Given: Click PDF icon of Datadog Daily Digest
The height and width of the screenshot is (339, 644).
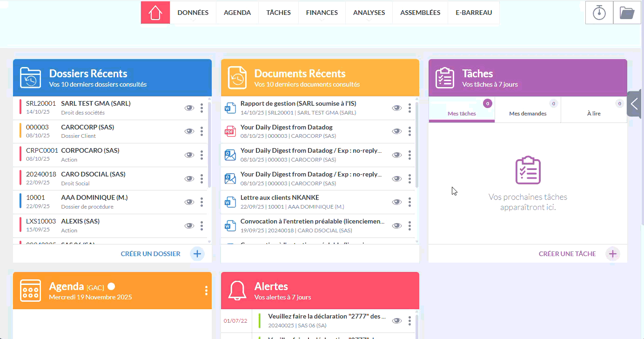Looking at the screenshot, I should 230,132.
